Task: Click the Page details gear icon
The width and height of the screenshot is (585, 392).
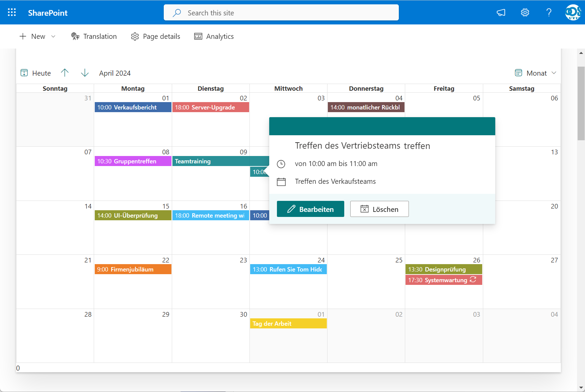Action: [x=135, y=36]
